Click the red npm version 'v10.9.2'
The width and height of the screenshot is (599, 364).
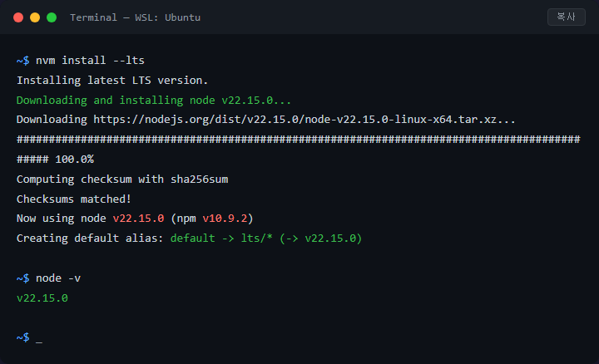click(225, 219)
